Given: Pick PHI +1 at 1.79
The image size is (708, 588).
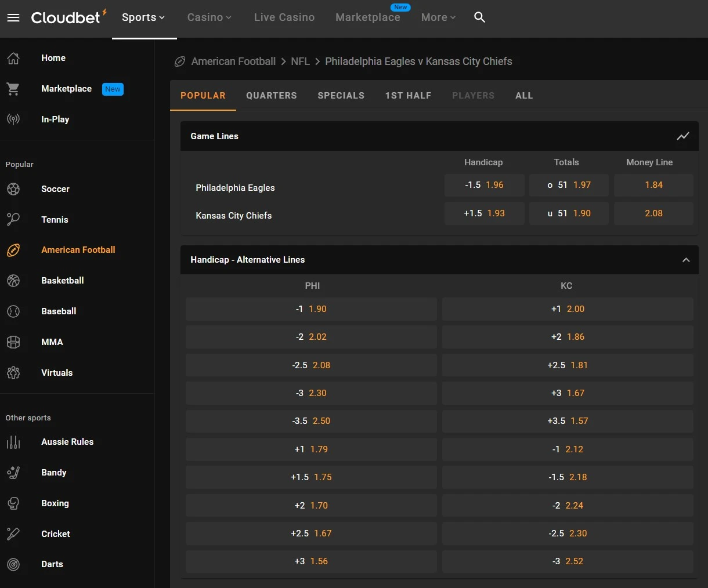Looking at the screenshot, I should tap(311, 449).
